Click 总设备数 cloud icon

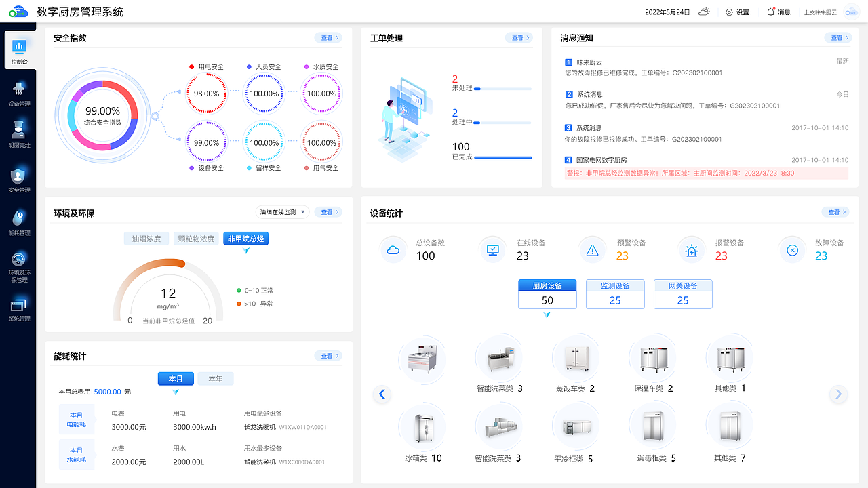pos(393,250)
